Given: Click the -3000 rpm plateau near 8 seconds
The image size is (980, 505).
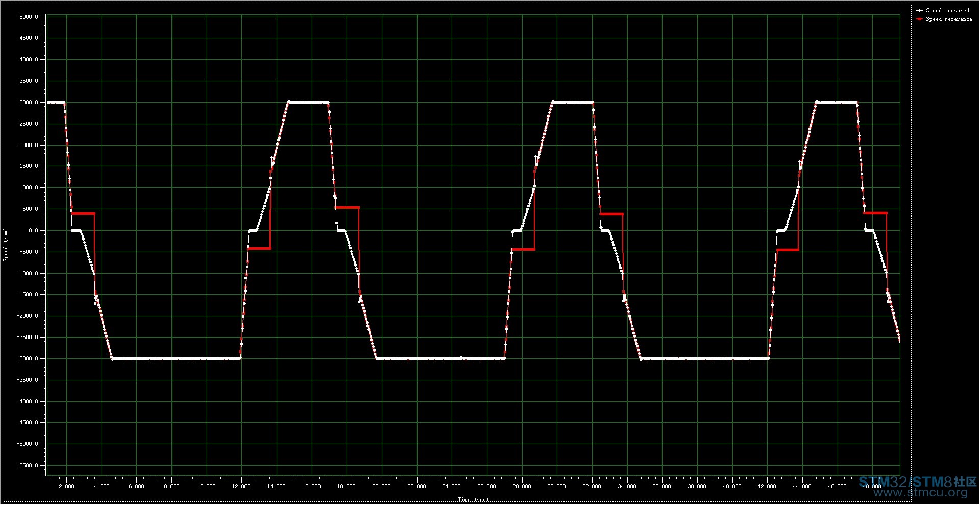Looking at the screenshot, I should pyautogui.click(x=171, y=358).
